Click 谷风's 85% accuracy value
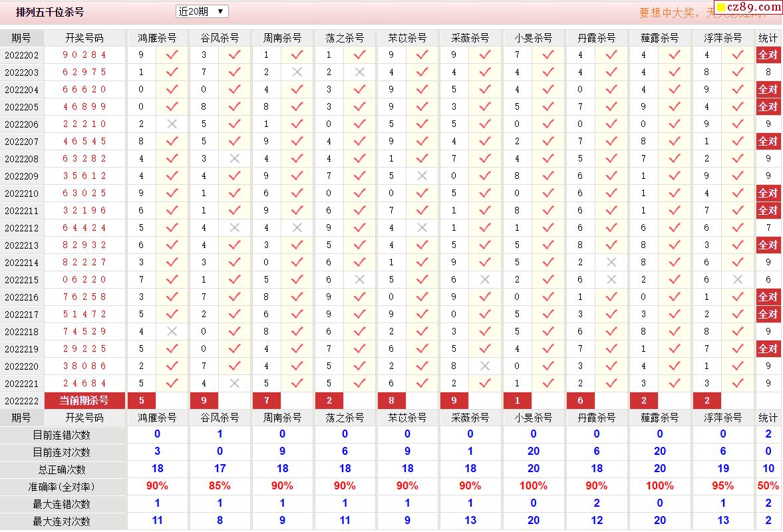 [x=220, y=485]
